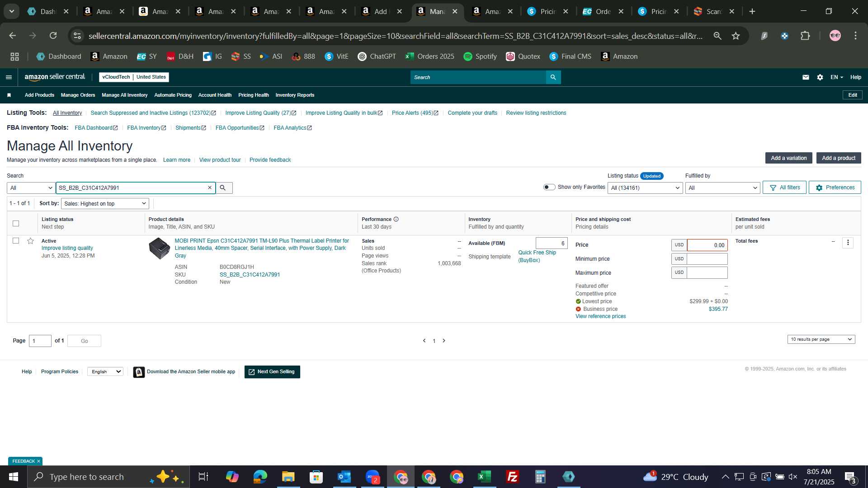The height and width of the screenshot is (488, 868).
Task: Open the Chrome three-dot menu
Action: (855, 36)
